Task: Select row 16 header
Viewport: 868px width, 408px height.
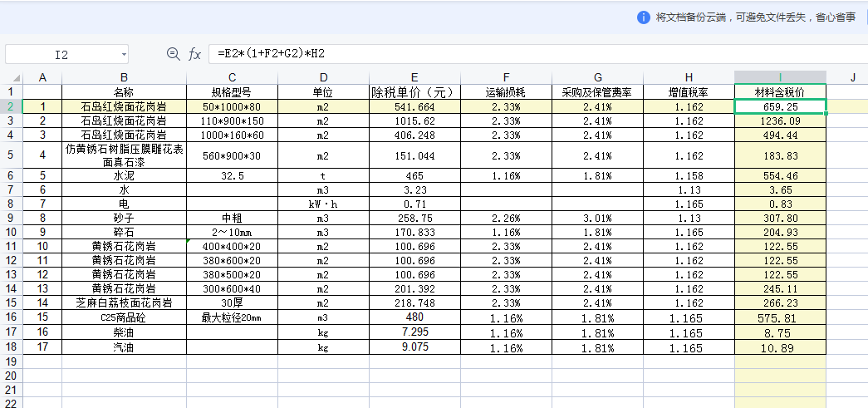Action: click(11, 317)
